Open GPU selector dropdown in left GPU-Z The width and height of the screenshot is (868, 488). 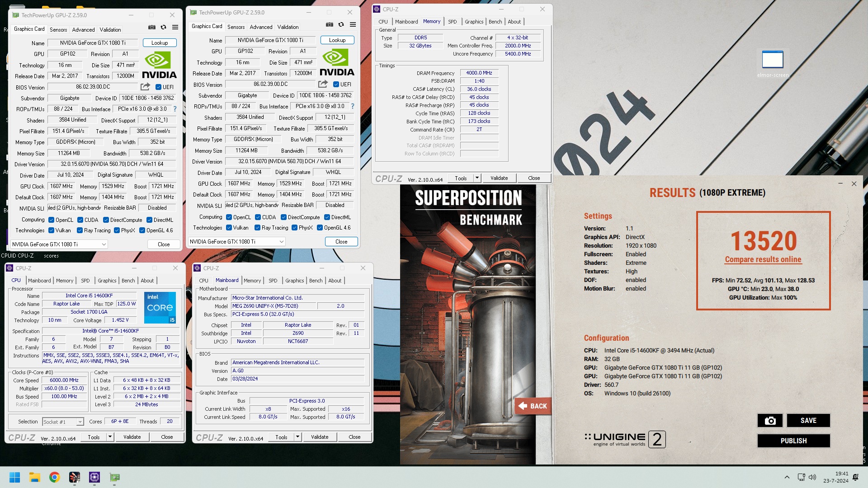(x=59, y=244)
